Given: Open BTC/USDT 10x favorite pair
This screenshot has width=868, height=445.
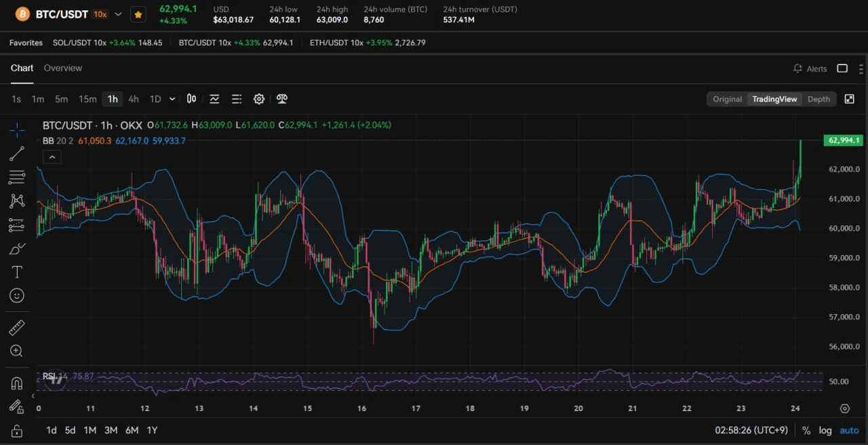Looking at the screenshot, I should [x=236, y=43].
